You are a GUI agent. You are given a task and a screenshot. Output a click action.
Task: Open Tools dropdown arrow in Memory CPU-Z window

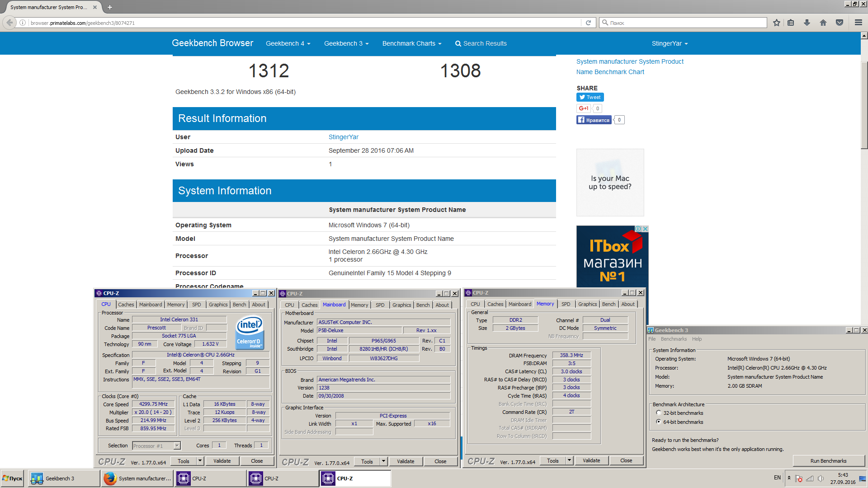coord(569,460)
